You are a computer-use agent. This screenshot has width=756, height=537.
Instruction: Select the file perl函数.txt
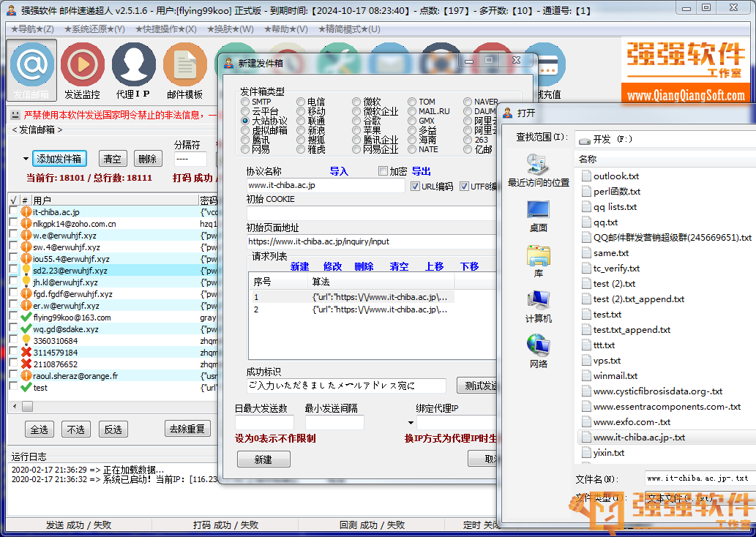(x=617, y=192)
